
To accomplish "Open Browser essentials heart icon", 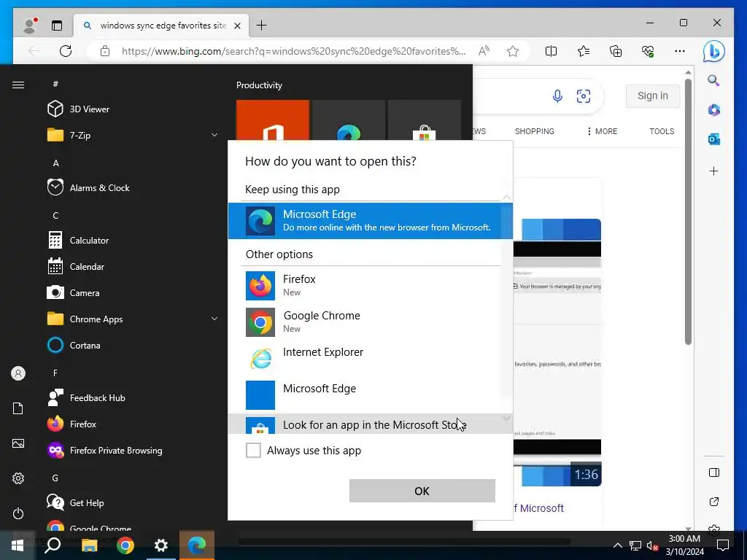I will [x=648, y=51].
